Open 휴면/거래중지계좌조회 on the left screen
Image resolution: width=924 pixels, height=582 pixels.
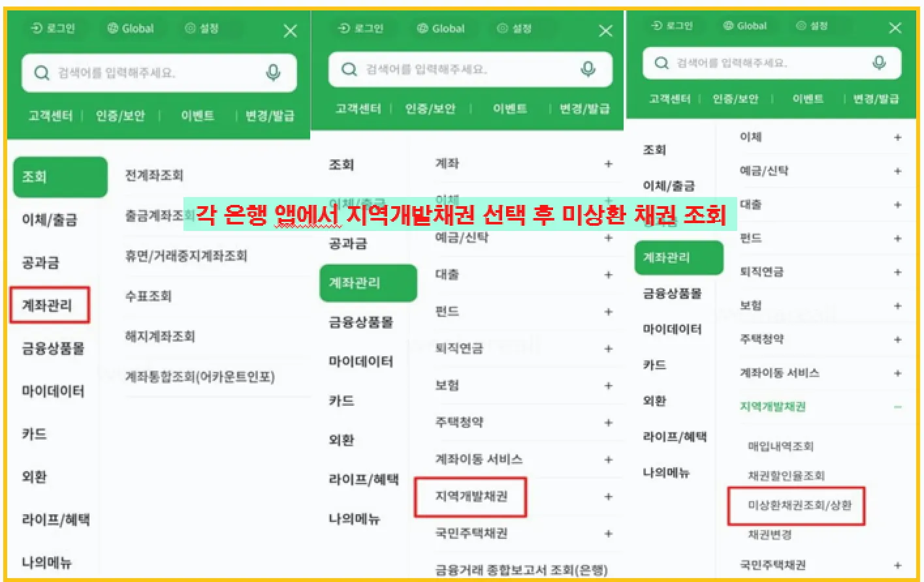point(186,256)
